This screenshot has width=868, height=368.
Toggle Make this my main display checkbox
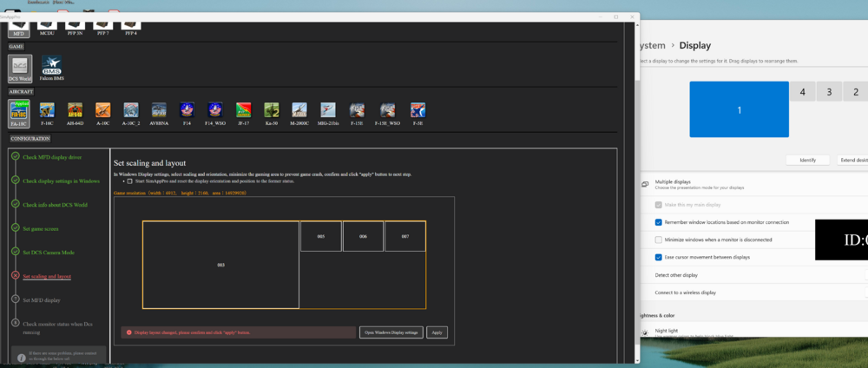[x=658, y=205]
